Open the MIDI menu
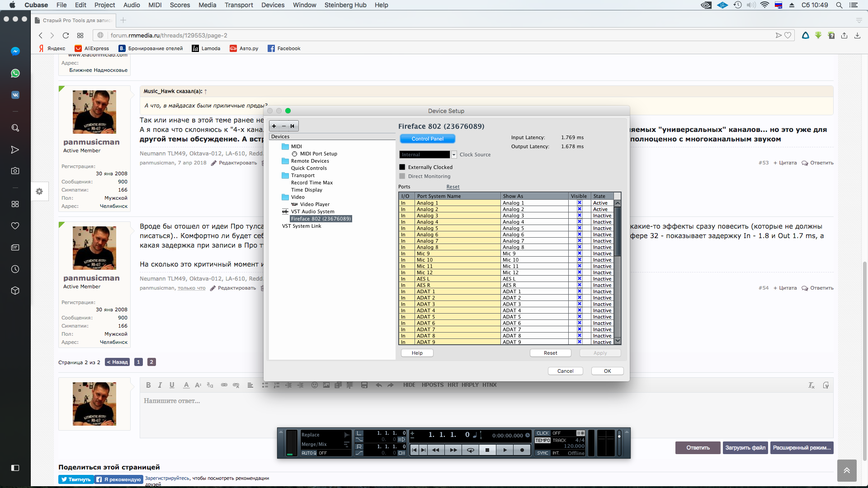Image resolution: width=868 pixels, height=488 pixels. pyautogui.click(x=155, y=5)
